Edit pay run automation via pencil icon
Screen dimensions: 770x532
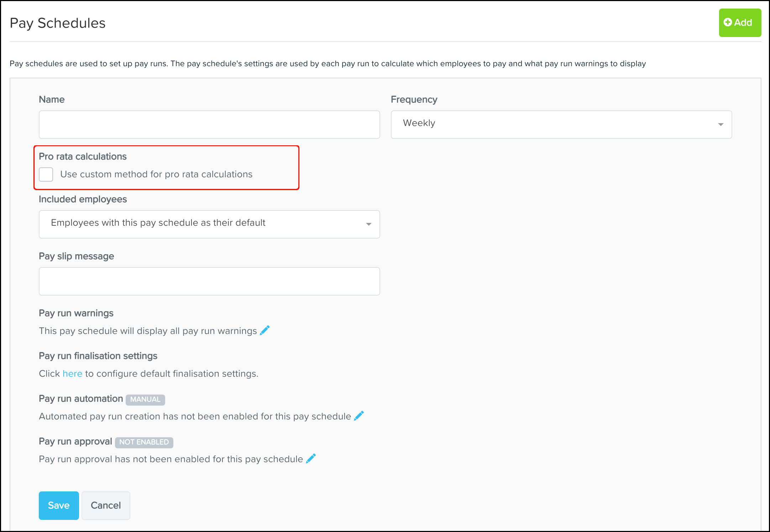point(359,416)
